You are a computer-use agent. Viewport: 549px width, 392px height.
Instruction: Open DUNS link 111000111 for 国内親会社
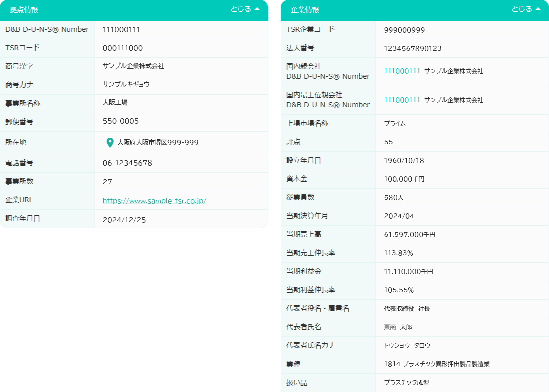click(x=402, y=71)
